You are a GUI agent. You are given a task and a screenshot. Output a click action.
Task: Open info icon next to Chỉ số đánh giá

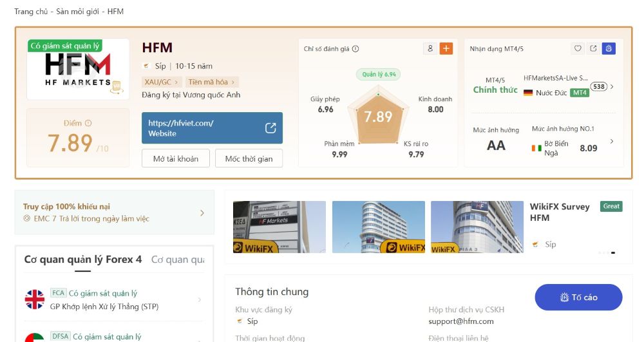click(x=355, y=49)
